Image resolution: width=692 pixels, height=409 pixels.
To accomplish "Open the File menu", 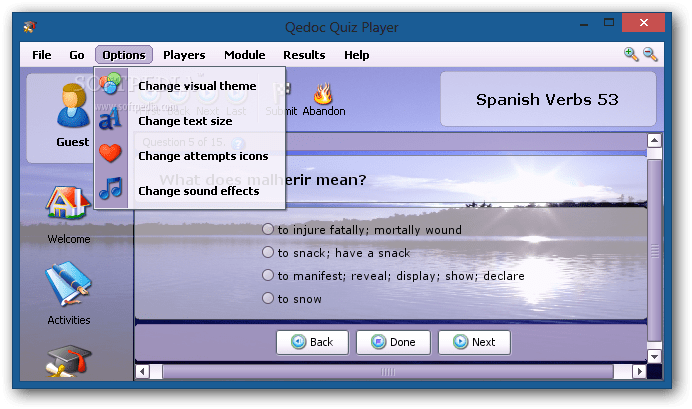I will click(41, 55).
